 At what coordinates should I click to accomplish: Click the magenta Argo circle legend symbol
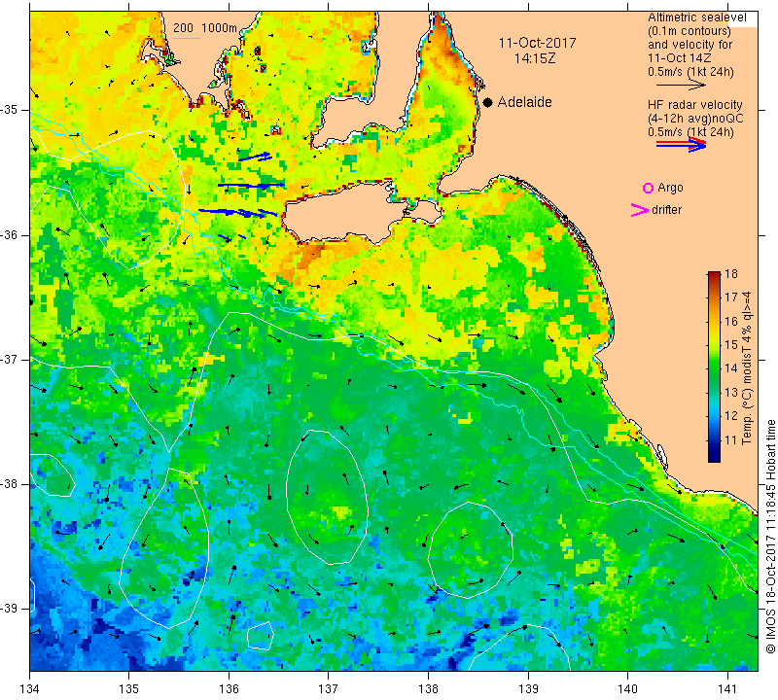pos(648,188)
